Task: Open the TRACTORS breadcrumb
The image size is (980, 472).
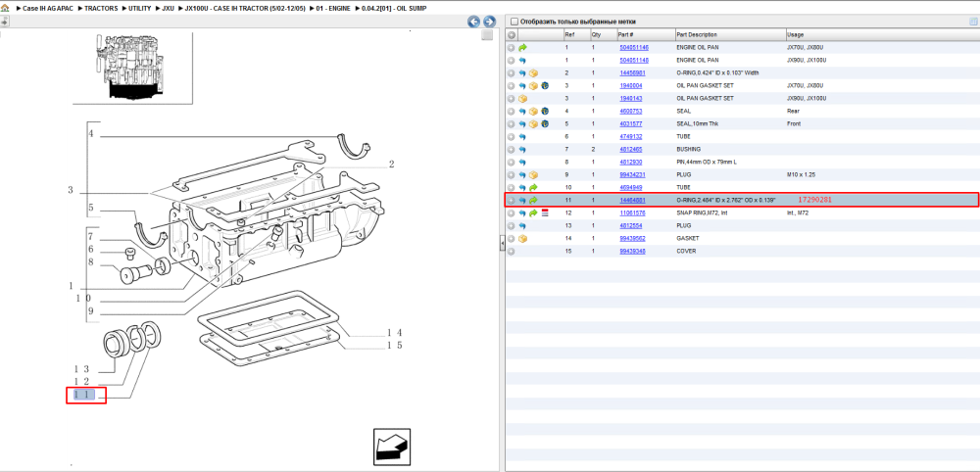Action: pyautogui.click(x=101, y=10)
